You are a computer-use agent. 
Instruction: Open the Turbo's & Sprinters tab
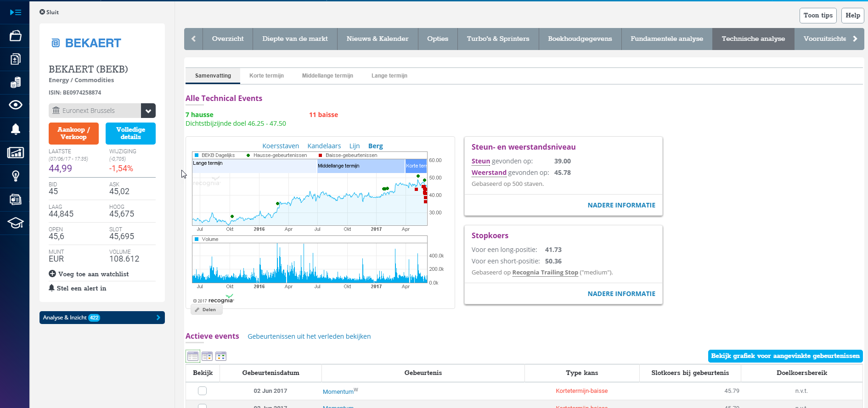[498, 39]
